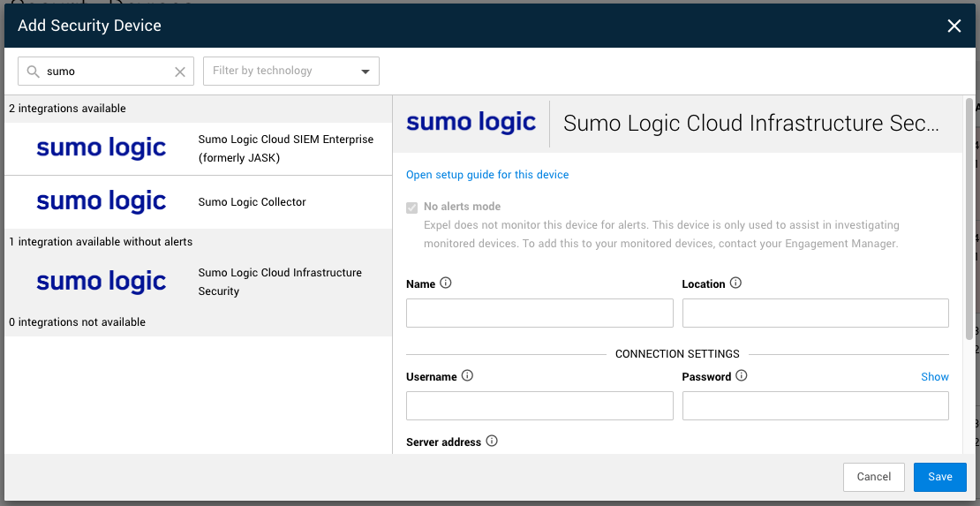Click "1 integration available without alerts" heading
Screen dimensions: 980x506
point(101,241)
